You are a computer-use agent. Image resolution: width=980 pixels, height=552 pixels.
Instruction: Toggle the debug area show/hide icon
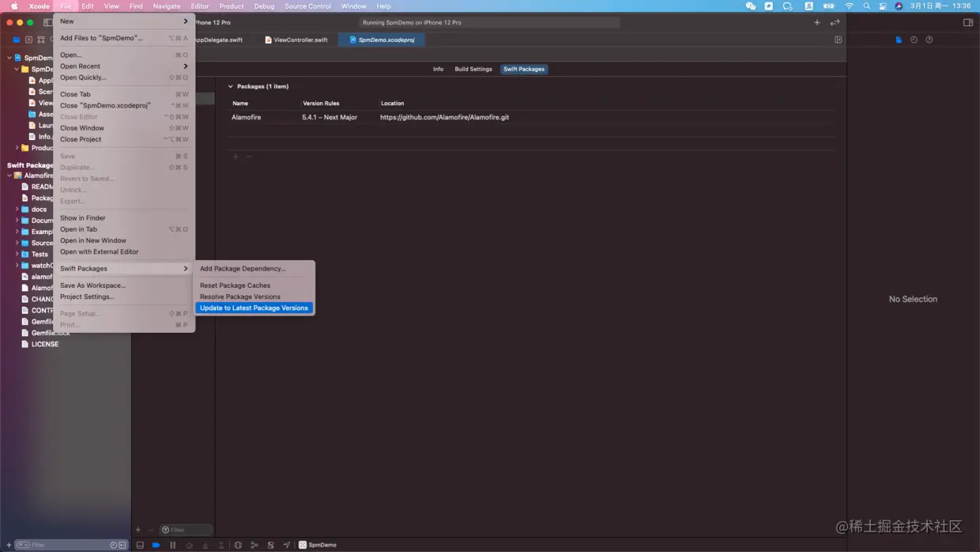pos(140,545)
